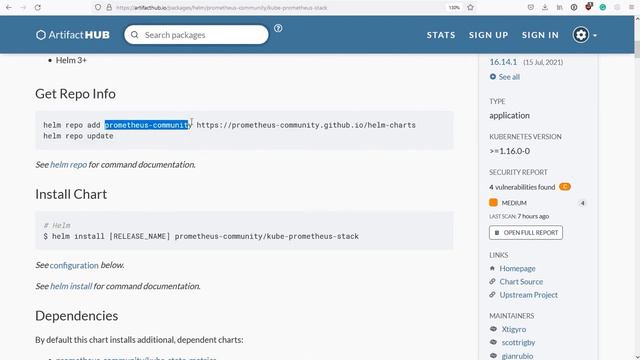Open maintainer gianrubio link
This screenshot has width=640, height=360.
(x=517, y=356)
